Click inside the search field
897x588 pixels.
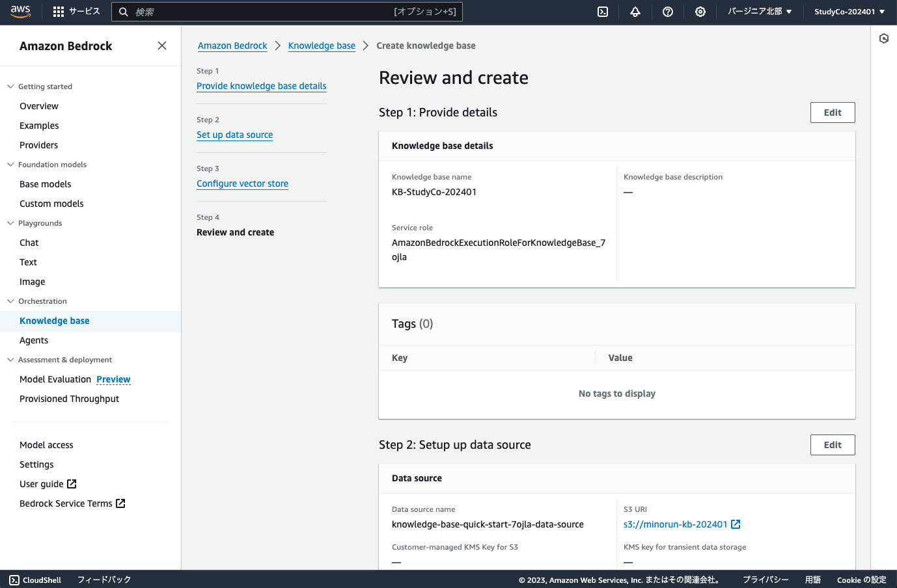point(286,11)
